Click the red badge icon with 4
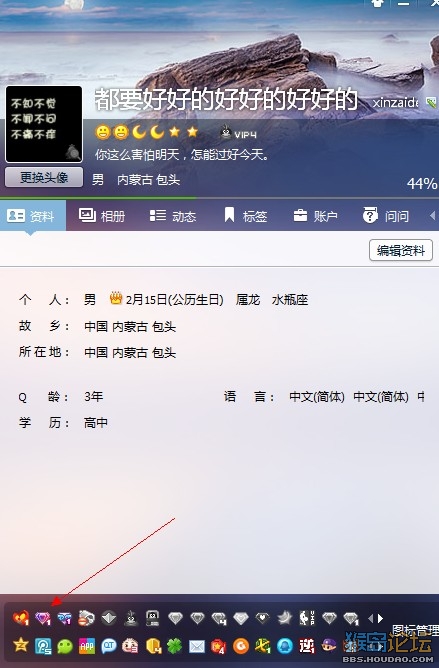Image resolution: width=439 pixels, height=668 pixels. tap(219, 646)
